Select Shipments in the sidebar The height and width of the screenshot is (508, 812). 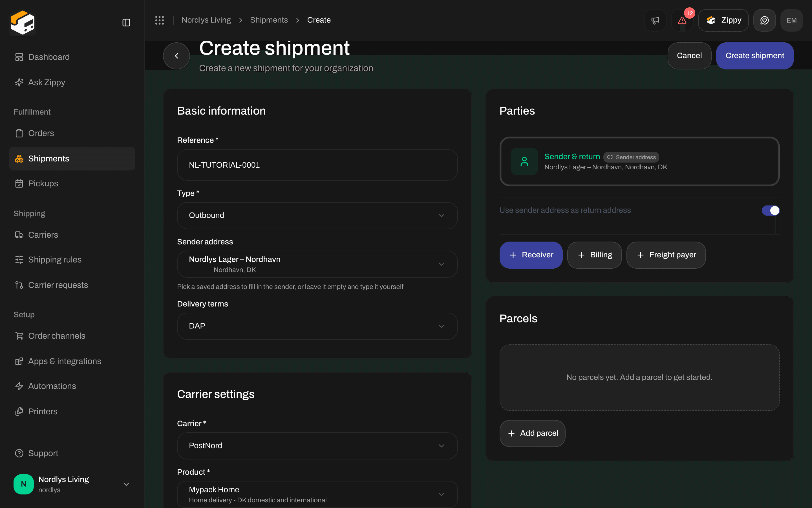(x=72, y=159)
